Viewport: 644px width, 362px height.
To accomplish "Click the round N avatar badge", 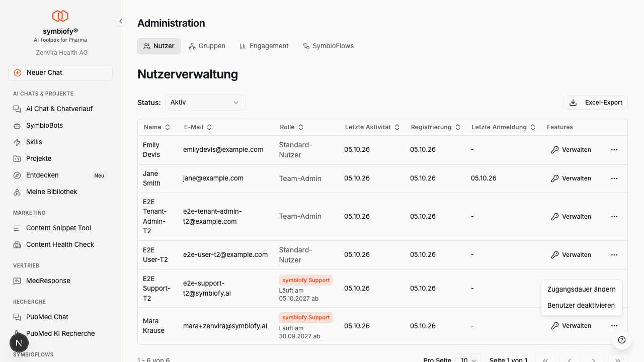I will pyautogui.click(x=19, y=343).
